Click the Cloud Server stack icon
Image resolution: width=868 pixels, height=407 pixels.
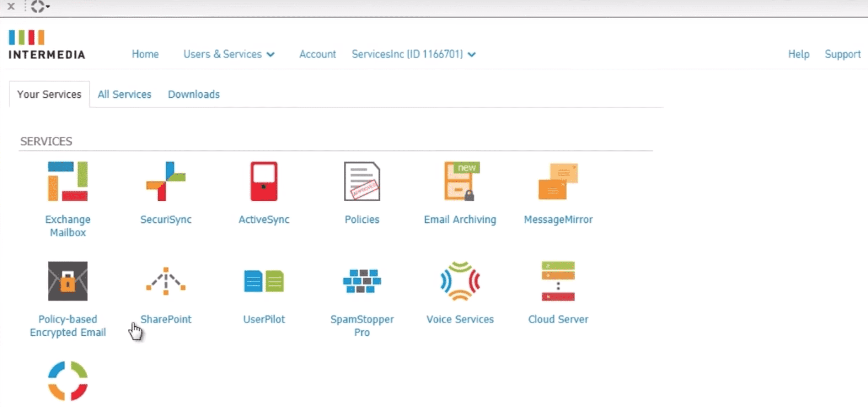point(558,281)
